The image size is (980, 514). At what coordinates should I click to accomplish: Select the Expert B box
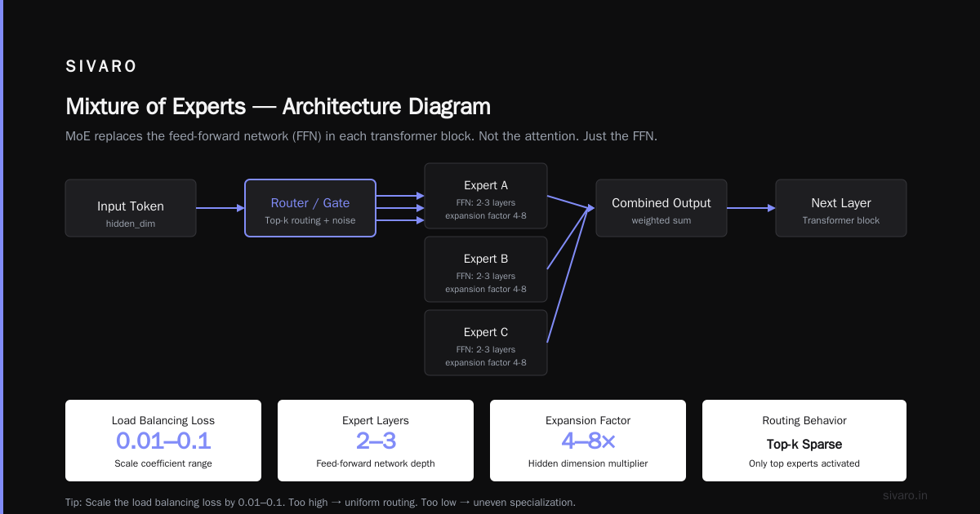click(x=486, y=269)
